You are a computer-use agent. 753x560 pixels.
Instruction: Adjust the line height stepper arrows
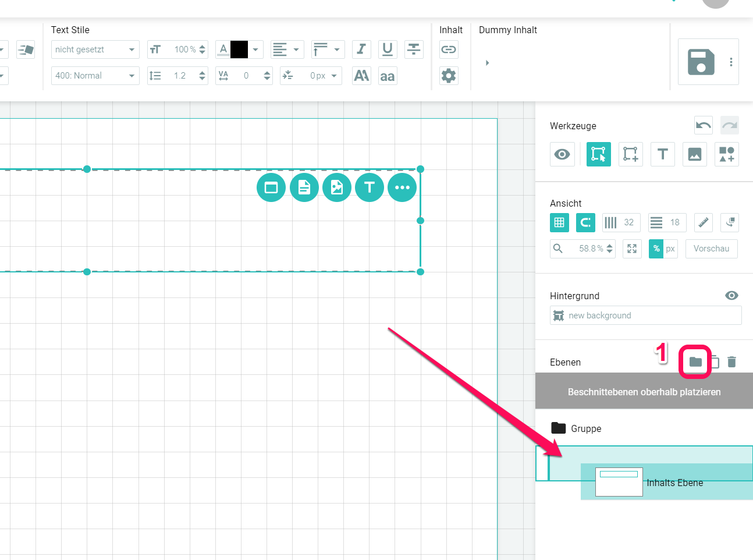(x=203, y=76)
